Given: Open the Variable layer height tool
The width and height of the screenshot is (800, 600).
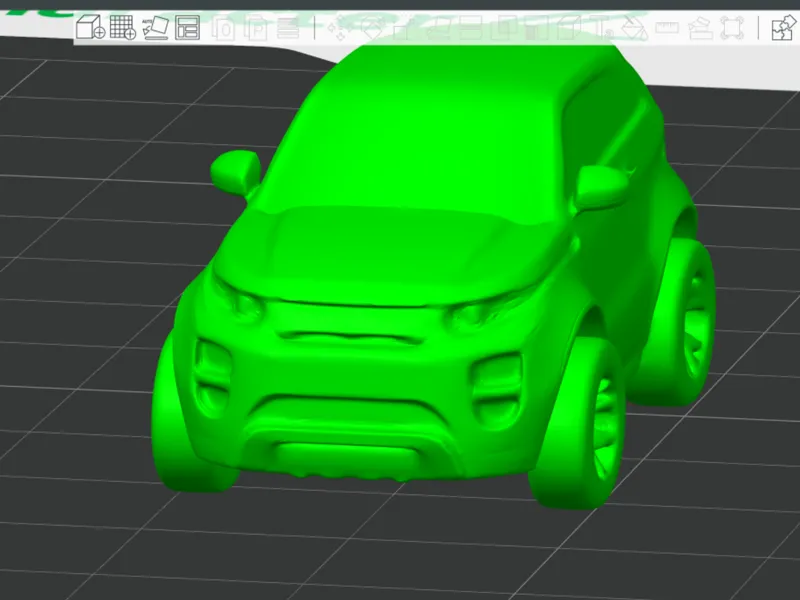Looking at the screenshot, I should coord(288,28).
